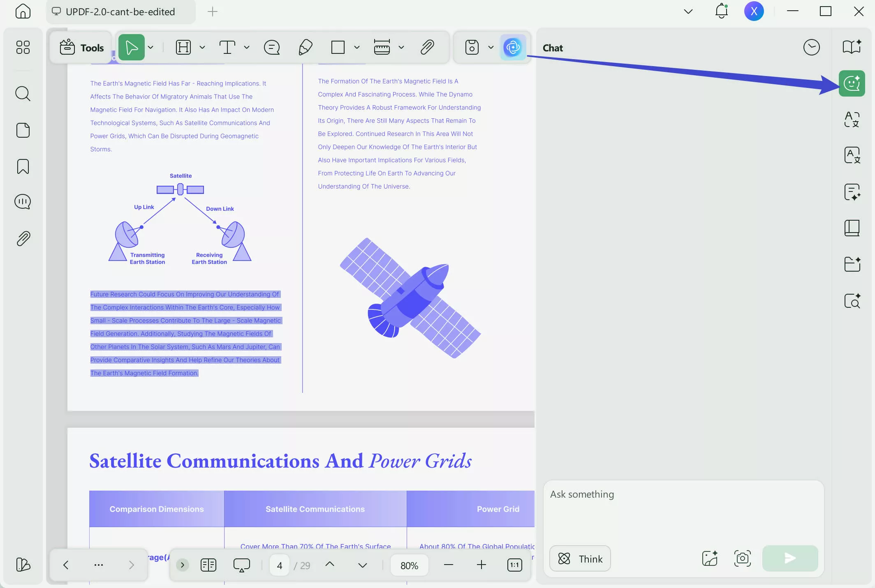Open the UPDF AI assistant icon
Image resolution: width=875 pixels, height=588 pixels.
[512, 47]
